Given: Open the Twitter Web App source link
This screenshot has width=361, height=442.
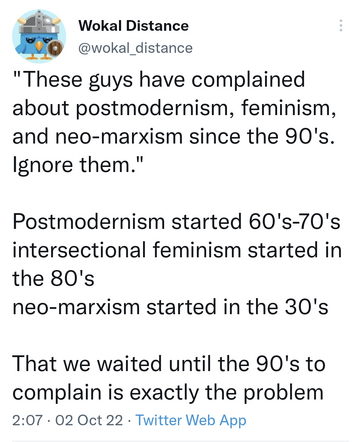Looking at the screenshot, I should [x=191, y=420].
